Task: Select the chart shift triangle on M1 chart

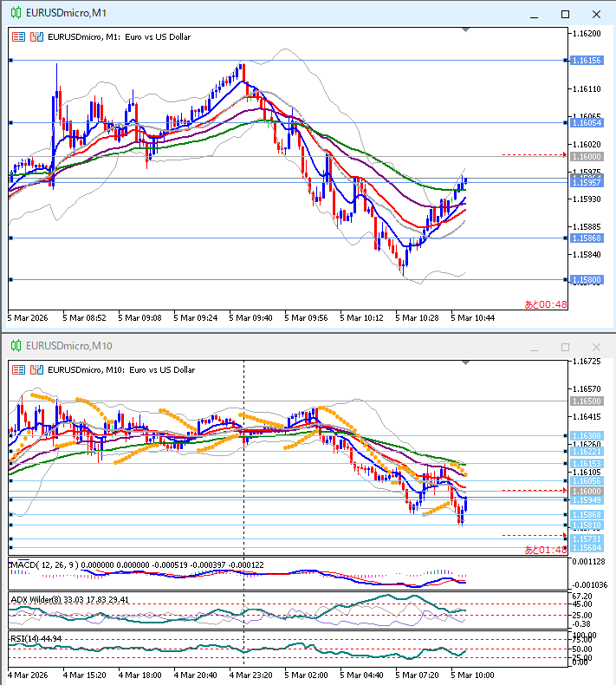Action: click(x=467, y=29)
